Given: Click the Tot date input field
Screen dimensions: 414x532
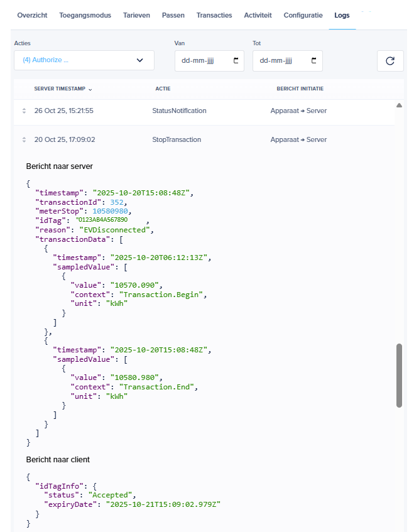Looking at the screenshot, I should [282, 61].
